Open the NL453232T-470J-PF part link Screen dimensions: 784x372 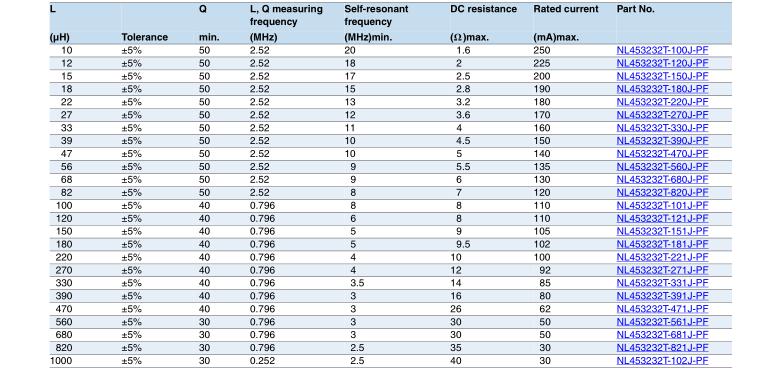click(662, 154)
